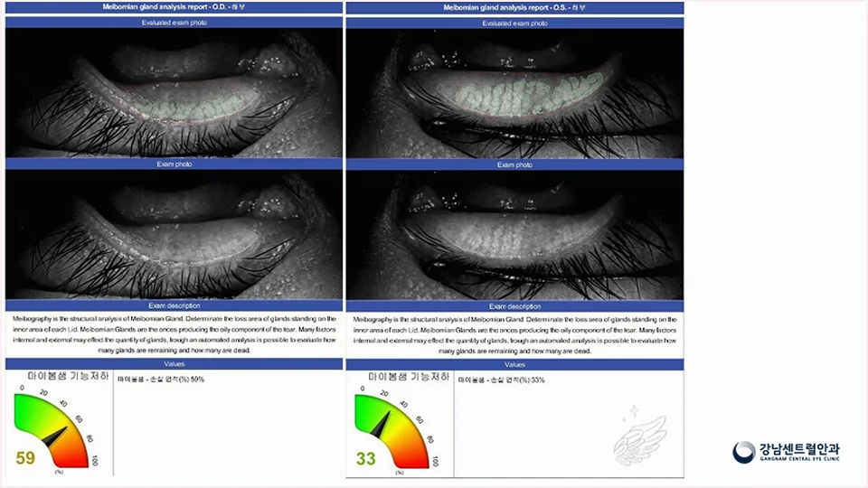Select the O.S. meibography description paragraph
Image resolution: width=868 pixels, height=488 pixels.
point(514,334)
